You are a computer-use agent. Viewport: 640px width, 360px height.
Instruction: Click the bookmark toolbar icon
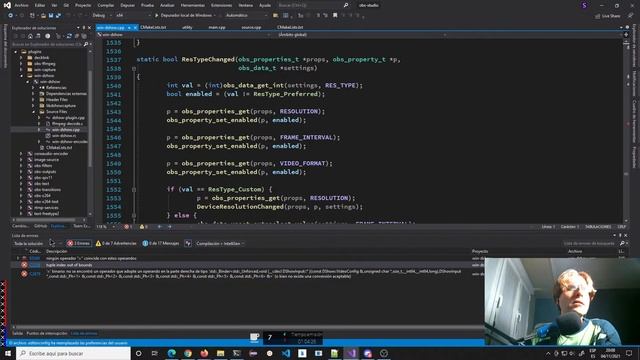point(335,16)
